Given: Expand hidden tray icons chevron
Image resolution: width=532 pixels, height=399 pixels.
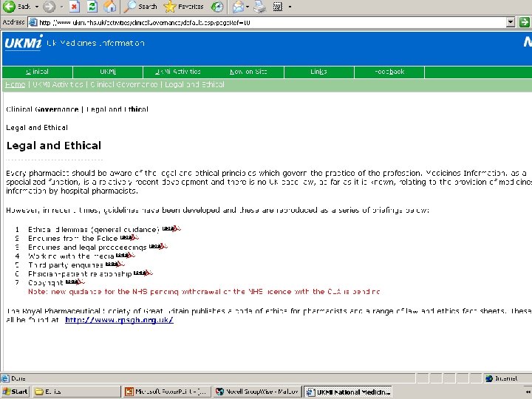Looking at the screenshot, I should tap(528, 392).
